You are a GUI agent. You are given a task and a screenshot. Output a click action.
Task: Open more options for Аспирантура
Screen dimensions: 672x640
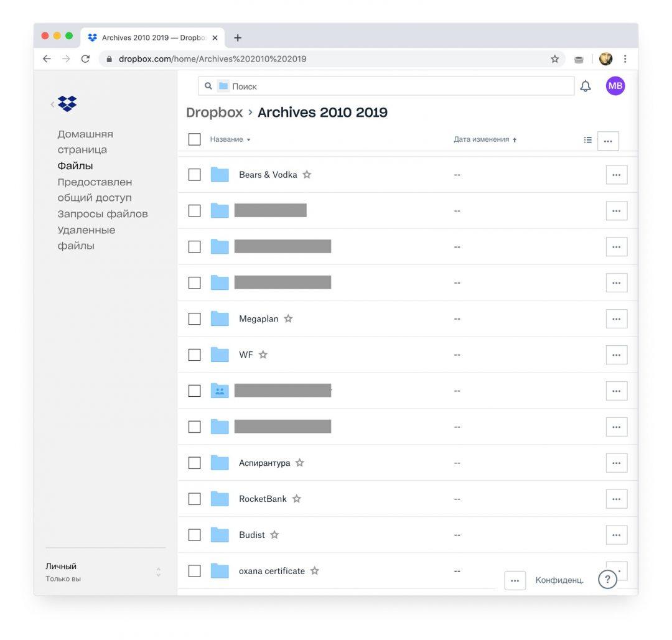tap(616, 463)
